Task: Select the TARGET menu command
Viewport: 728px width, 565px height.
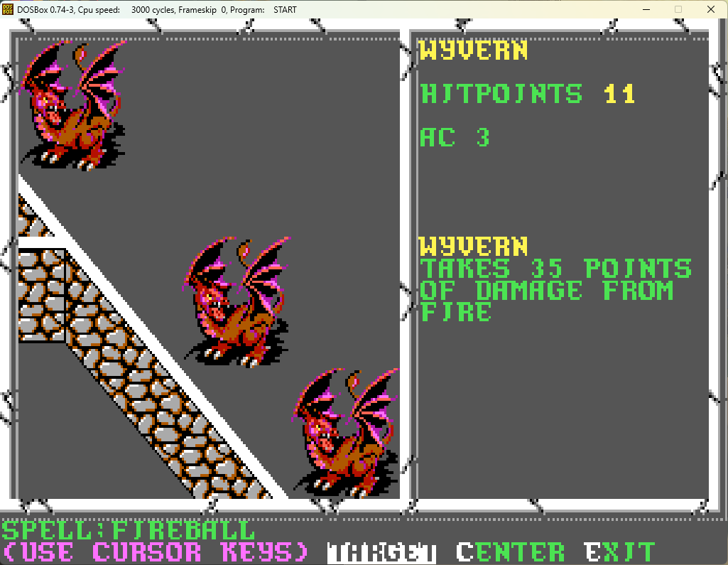Action: (381, 553)
